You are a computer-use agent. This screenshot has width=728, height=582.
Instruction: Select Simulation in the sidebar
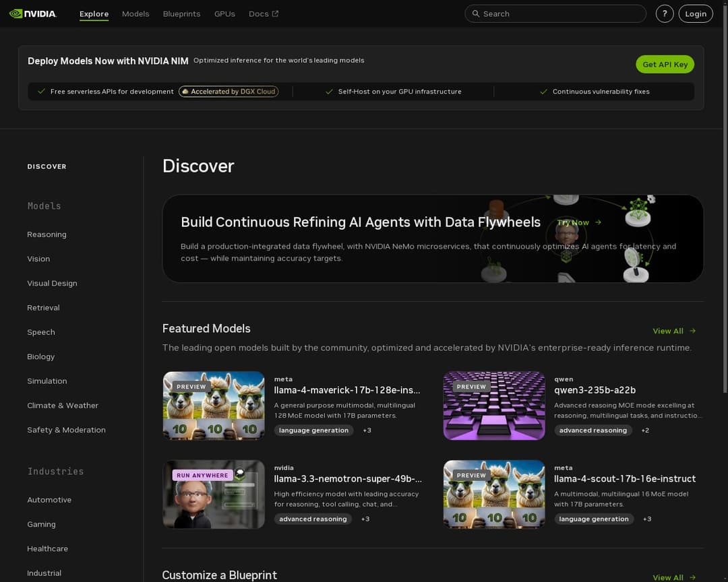47,381
